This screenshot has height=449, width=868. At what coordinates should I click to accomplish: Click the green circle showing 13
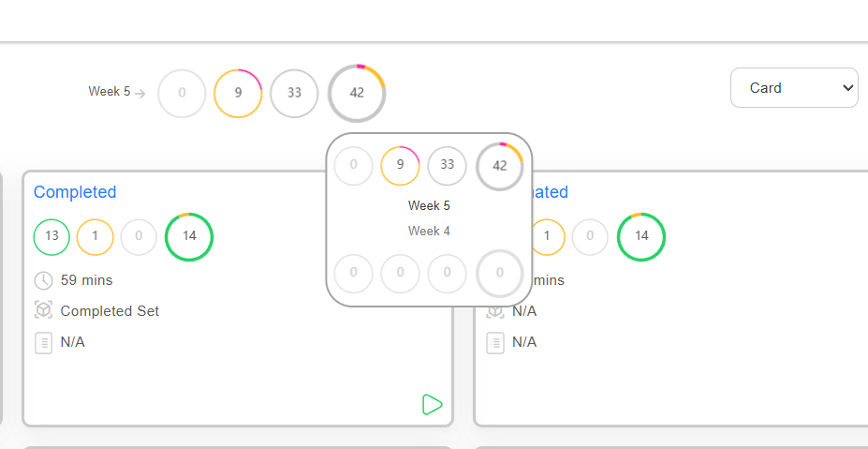(x=51, y=236)
